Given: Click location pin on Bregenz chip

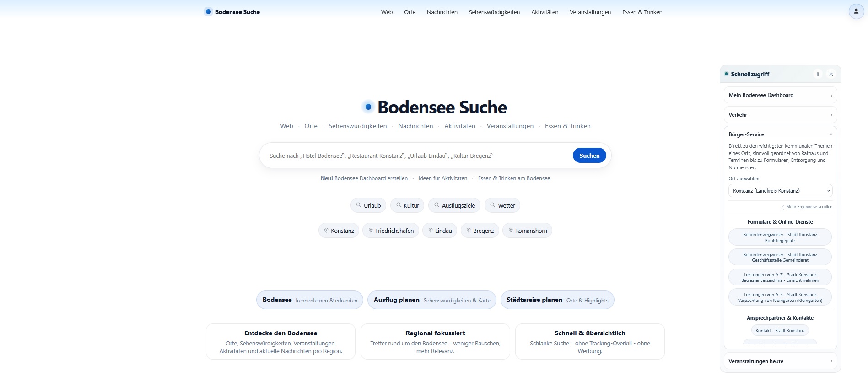Looking at the screenshot, I should pyautogui.click(x=469, y=231).
